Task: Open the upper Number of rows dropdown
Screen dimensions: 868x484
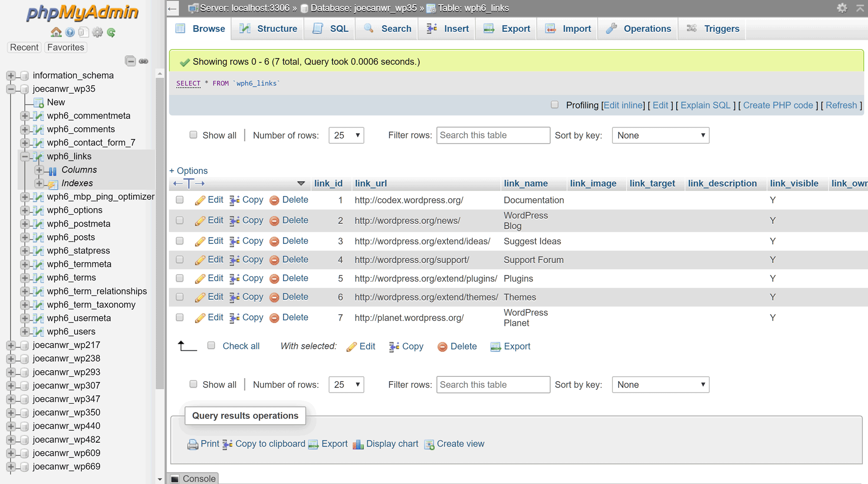Action: 346,135
